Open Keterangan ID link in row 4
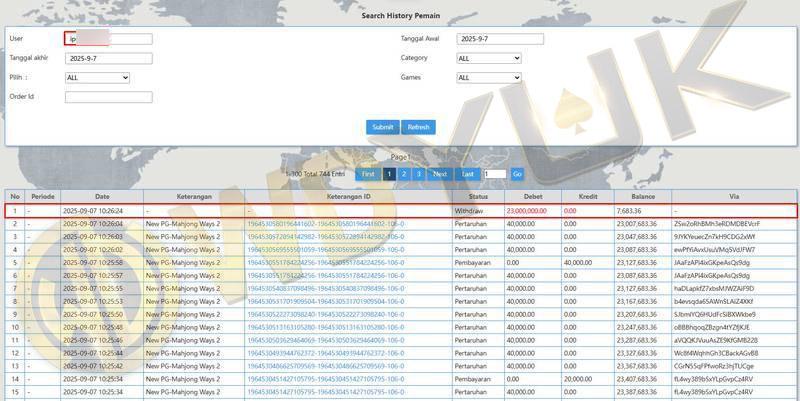 click(326, 250)
